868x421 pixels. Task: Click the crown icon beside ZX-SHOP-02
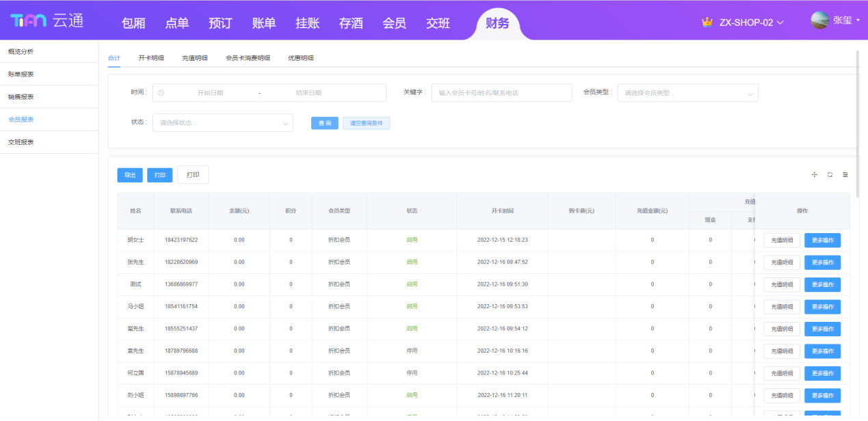click(707, 22)
